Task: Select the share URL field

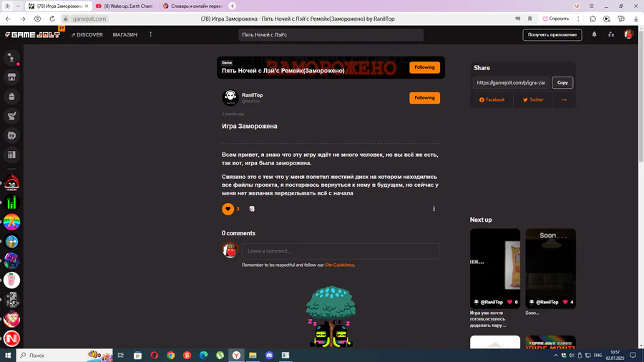Action: click(511, 82)
